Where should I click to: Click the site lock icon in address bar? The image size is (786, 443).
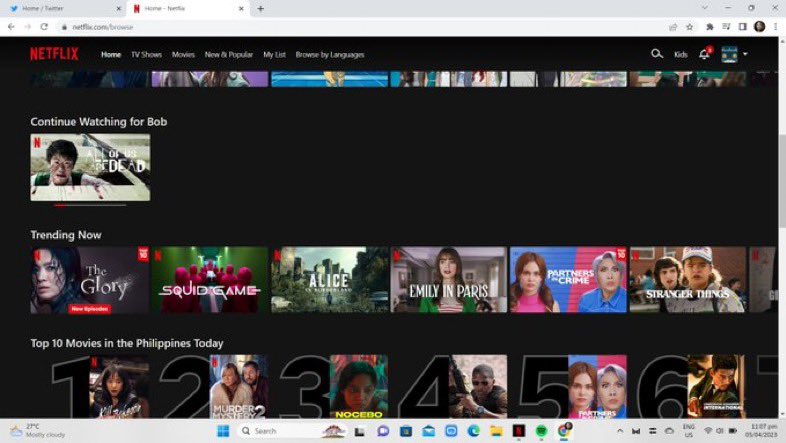[x=64, y=27]
